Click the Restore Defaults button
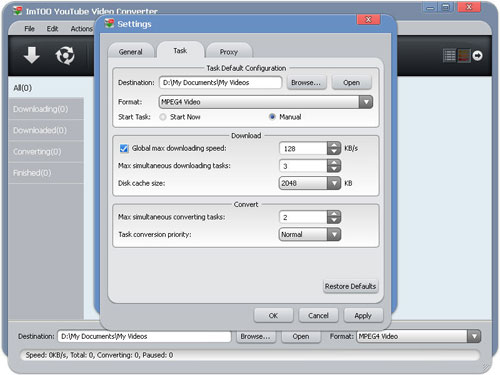500x375 pixels. (351, 286)
